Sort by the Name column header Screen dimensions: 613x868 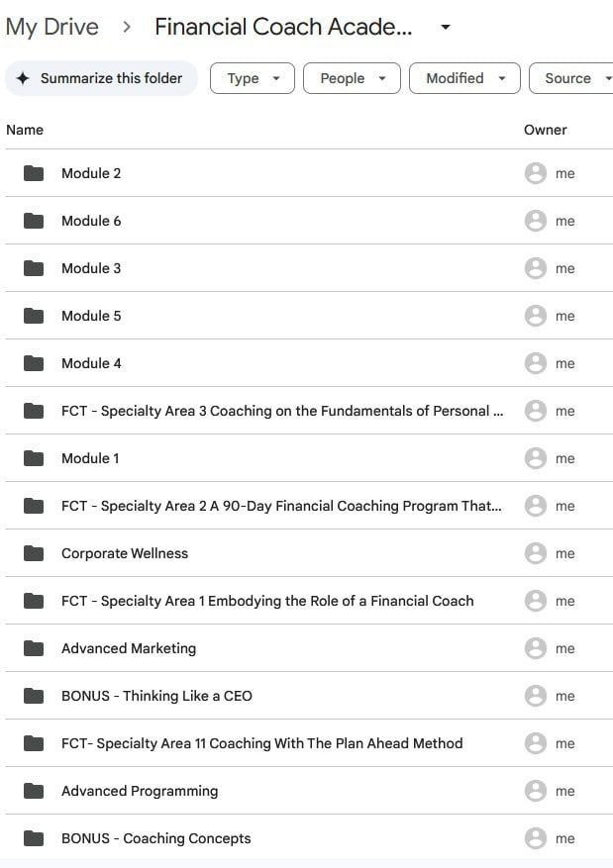25,130
